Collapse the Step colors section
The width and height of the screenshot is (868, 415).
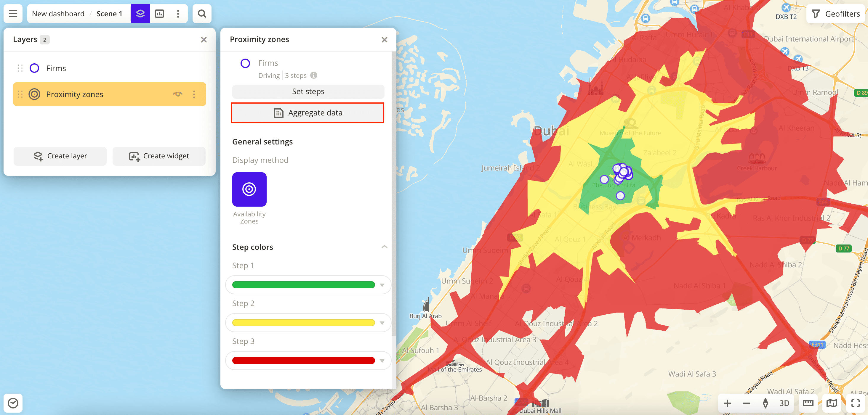pyautogui.click(x=384, y=247)
